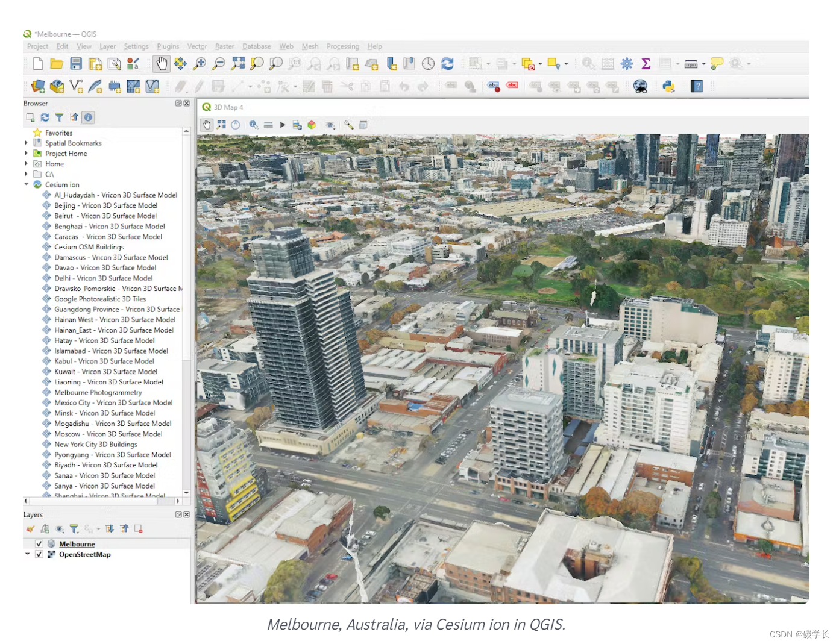Screen dimensions: 839x644
Task: Open the Raster menu
Action: [224, 46]
